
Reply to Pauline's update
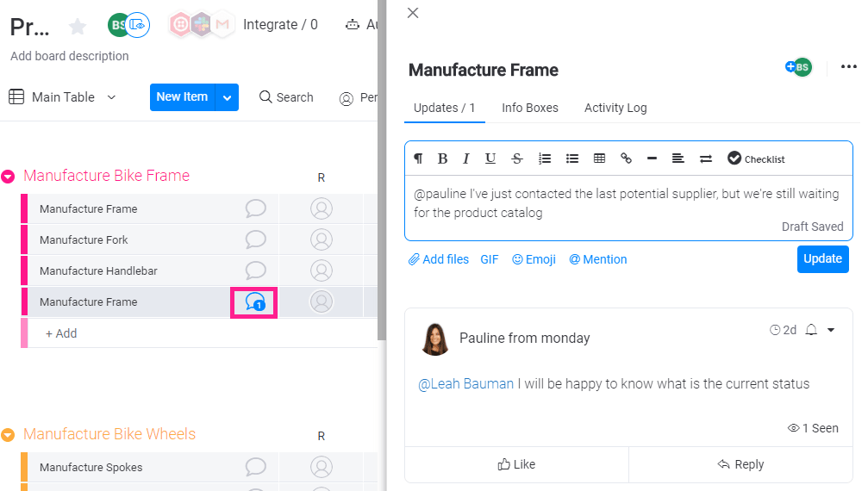pyautogui.click(x=740, y=464)
